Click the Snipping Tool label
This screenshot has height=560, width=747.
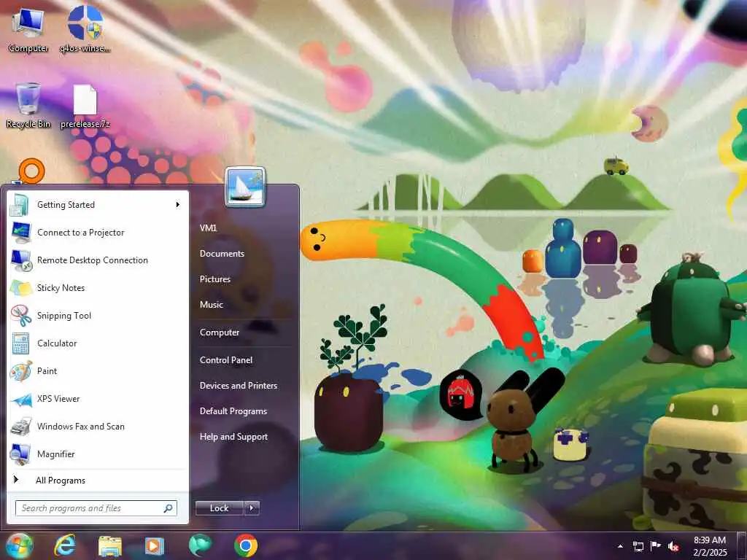click(x=64, y=316)
